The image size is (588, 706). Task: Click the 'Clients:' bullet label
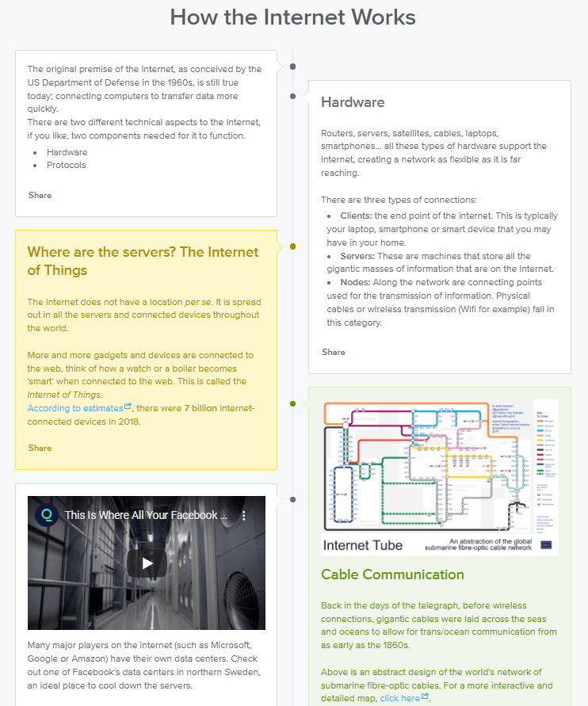coord(356,216)
